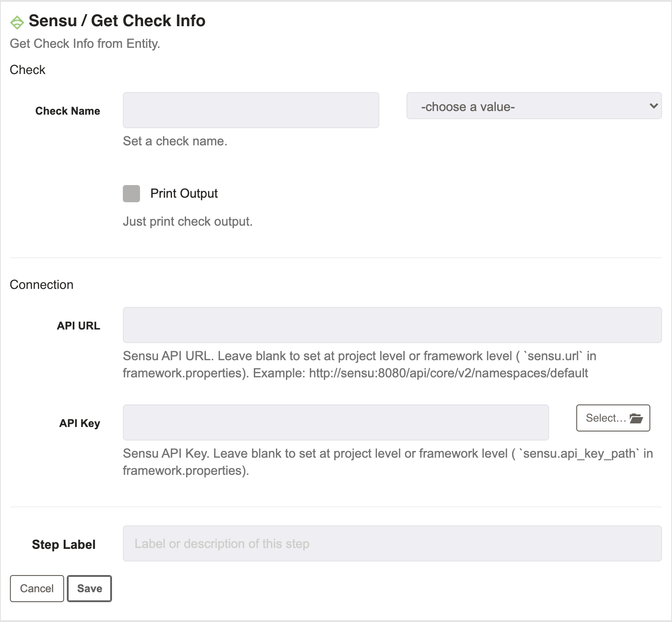672x622 pixels.
Task: Click the 'Sensu / Get Check Info' heading
Action: pos(117,21)
